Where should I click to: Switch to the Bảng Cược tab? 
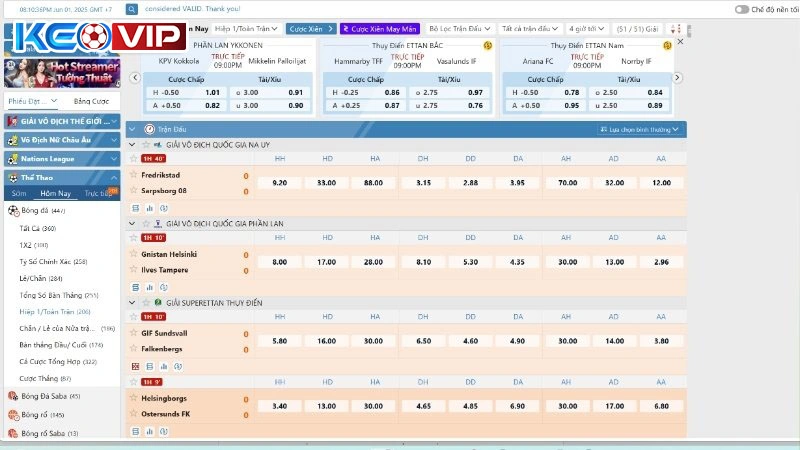(91, 101)
